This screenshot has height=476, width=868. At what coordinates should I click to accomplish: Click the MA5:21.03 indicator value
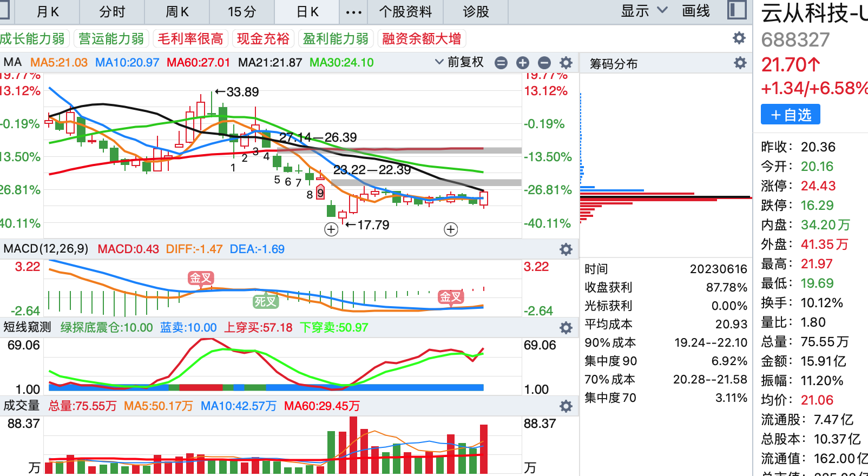point(59,62)
